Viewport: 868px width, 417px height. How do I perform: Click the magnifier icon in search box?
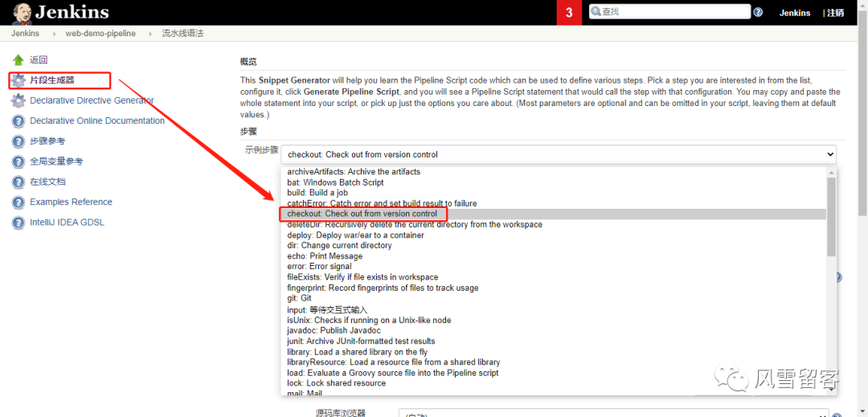(x=596, y=11)
